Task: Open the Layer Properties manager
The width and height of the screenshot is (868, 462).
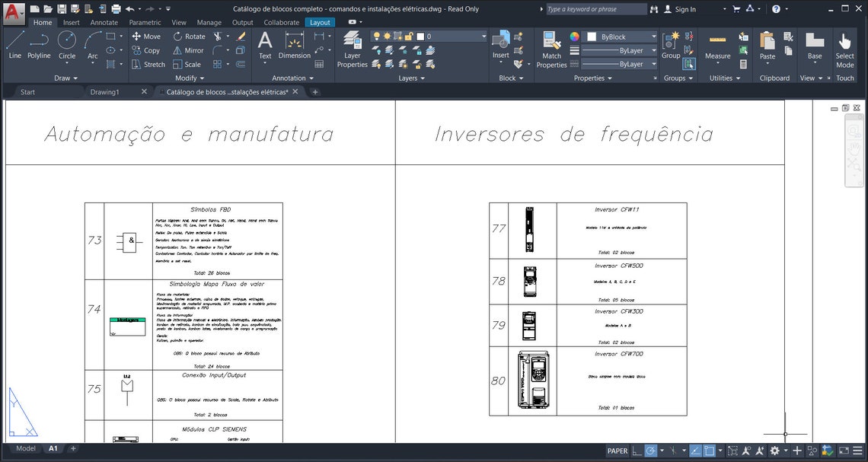Action: [353, 50]
